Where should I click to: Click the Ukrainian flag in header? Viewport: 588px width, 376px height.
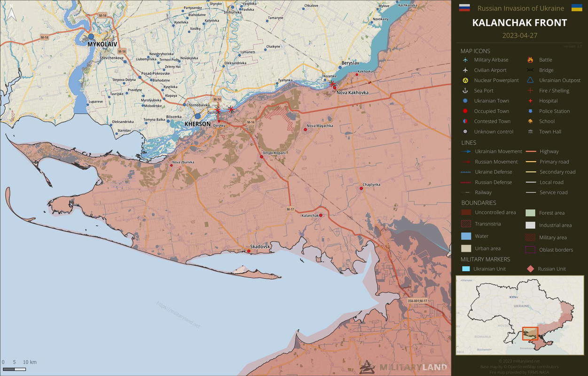pos(577,8)
